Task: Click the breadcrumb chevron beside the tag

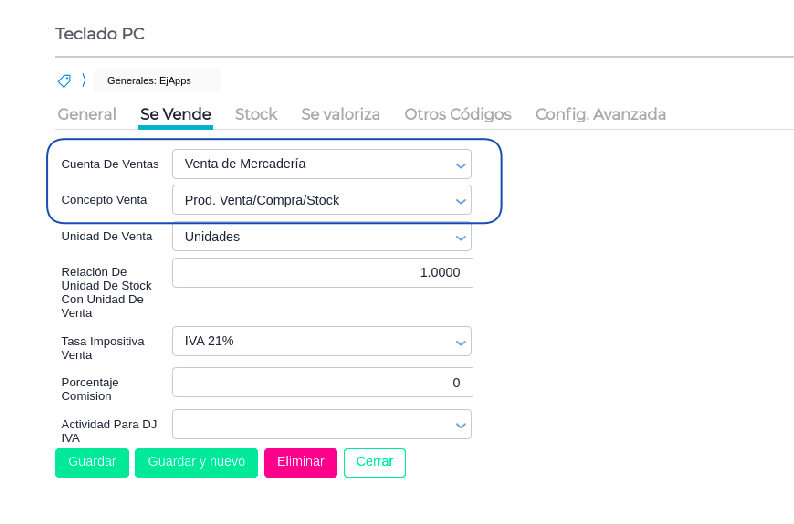Action: 84,81
